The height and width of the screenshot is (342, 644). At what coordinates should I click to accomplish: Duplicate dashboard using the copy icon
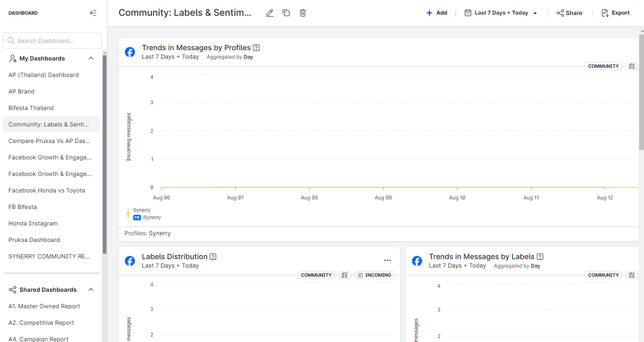click(286, 13)
